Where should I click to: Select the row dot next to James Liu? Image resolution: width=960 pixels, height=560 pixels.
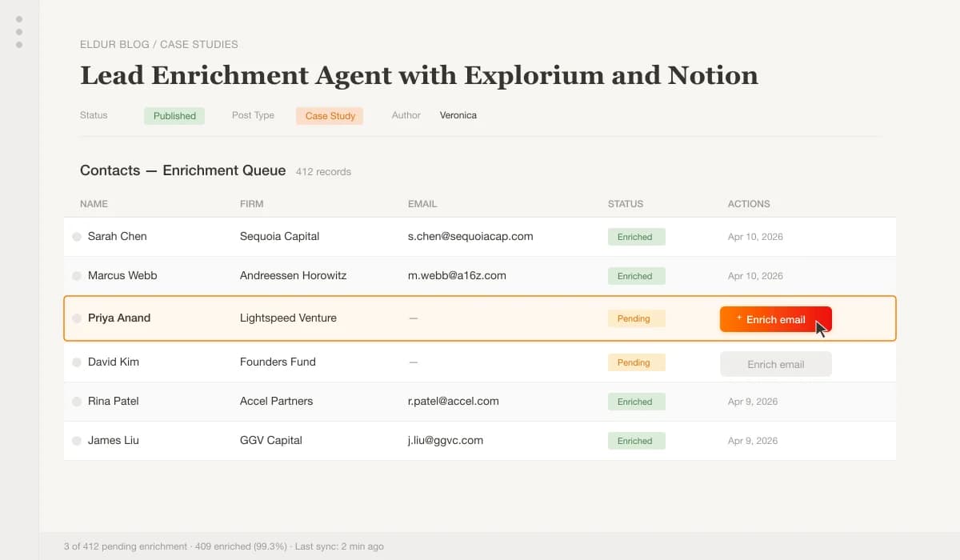pos(77,441)
